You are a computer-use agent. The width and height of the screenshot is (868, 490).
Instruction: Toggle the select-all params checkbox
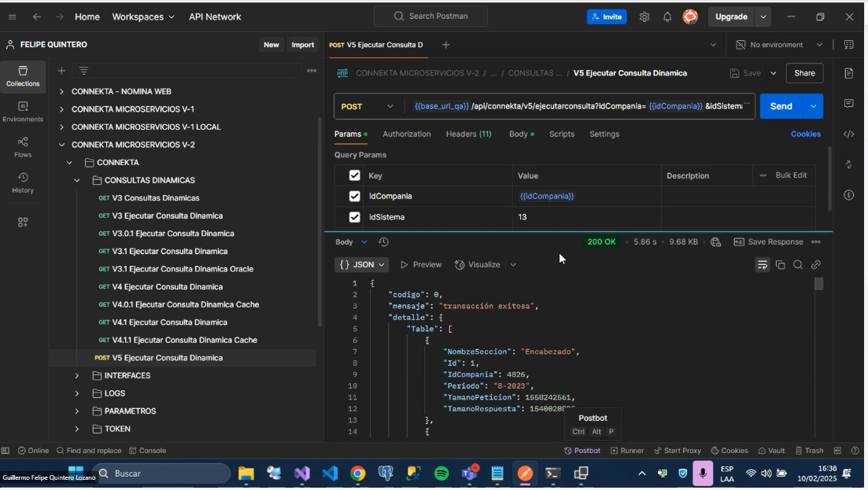tap(354, 175)
